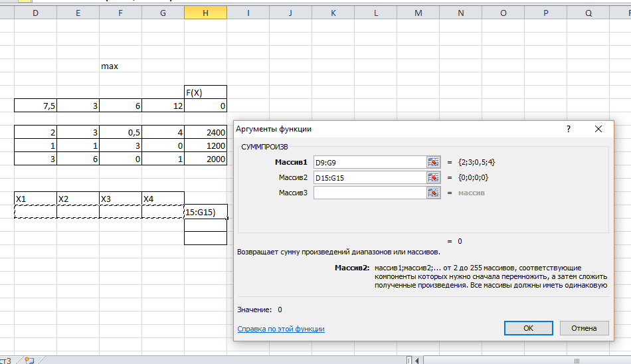Select the cell with 4 in the 2400 row
Image resolution: width=631 pixels, height=364 pixels.
click(x=163, y=132)
